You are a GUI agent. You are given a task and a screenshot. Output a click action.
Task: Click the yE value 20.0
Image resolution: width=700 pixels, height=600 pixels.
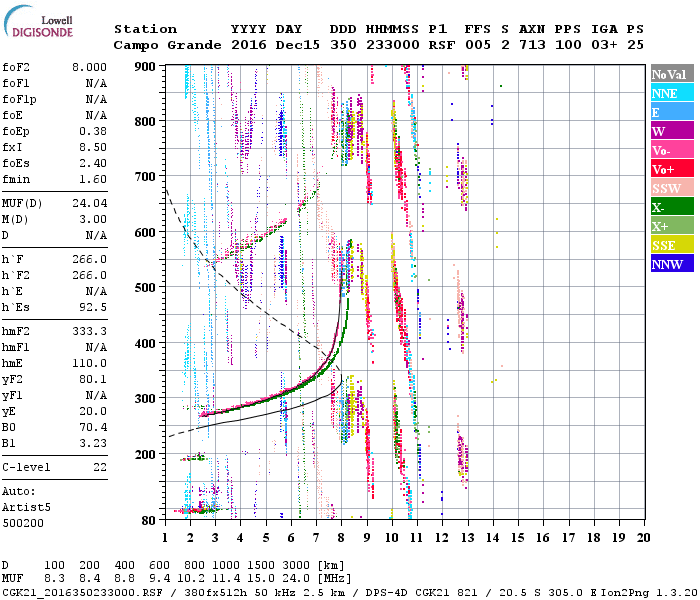click(x=93, y=412)
